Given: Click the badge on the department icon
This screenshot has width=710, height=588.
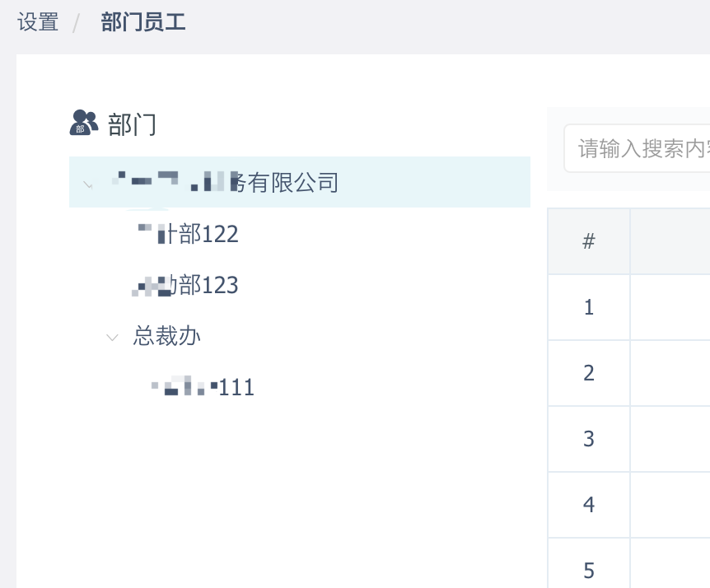Looking at the screenshot, I should 79,130.
